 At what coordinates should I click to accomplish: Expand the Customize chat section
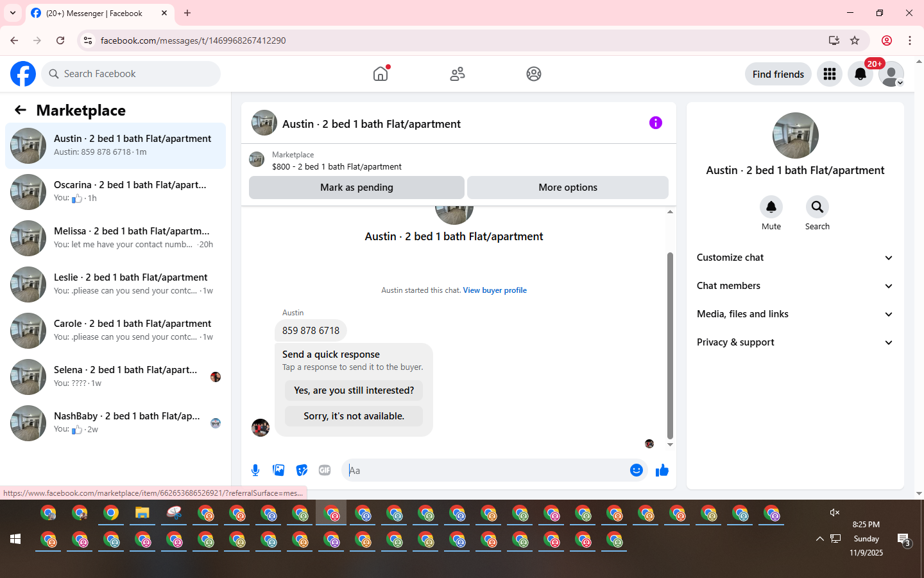pyautogui.click(x=796, y=258)
